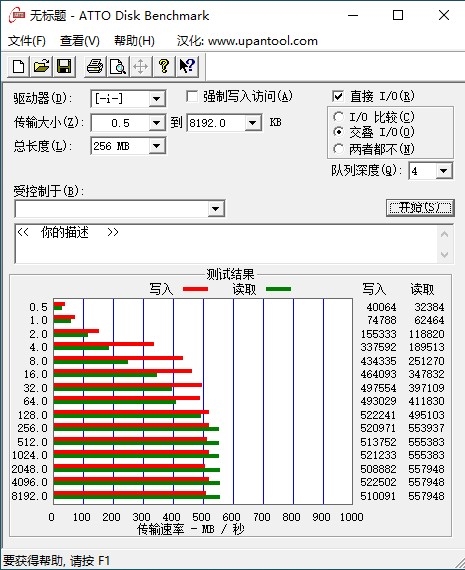Open the 受控制于(B) dropdown
The height and width of the screenshot is (570, 465).
coord(216,209)
